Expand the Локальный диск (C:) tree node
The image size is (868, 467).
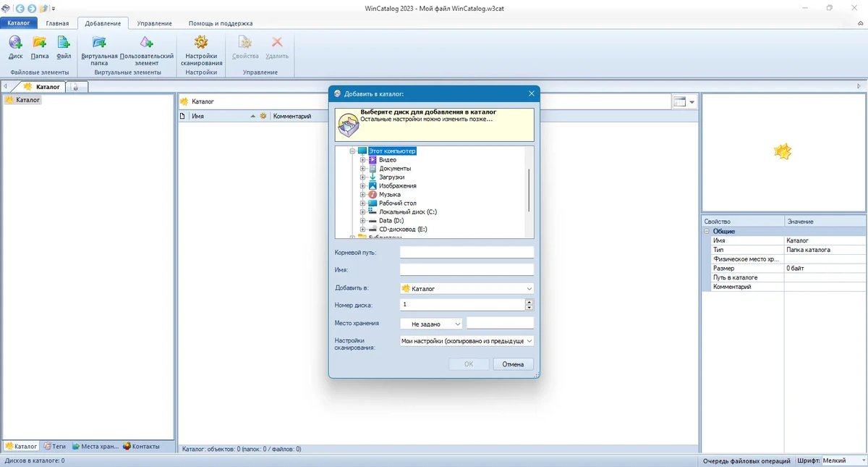point(363,212)
